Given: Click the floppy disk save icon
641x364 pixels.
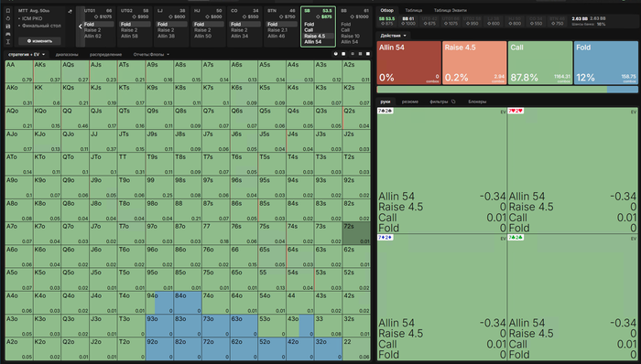Looking at the screenshot, I should [x=8, y=27].
